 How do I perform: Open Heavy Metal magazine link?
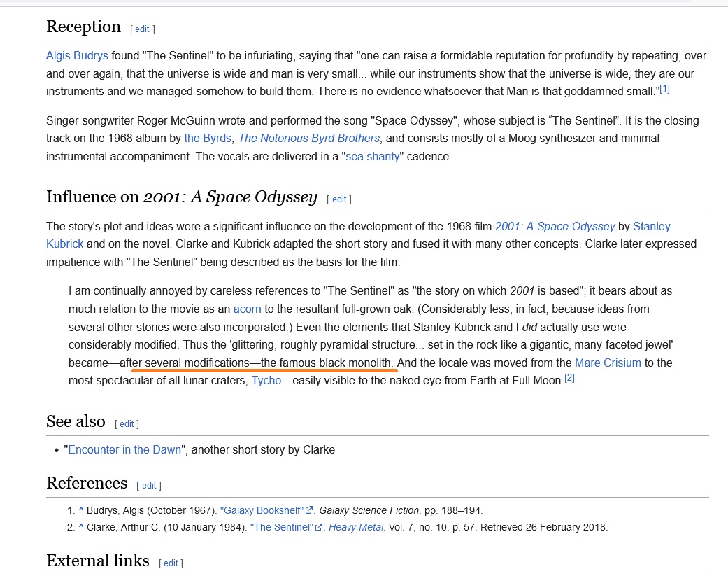(356, 528)
